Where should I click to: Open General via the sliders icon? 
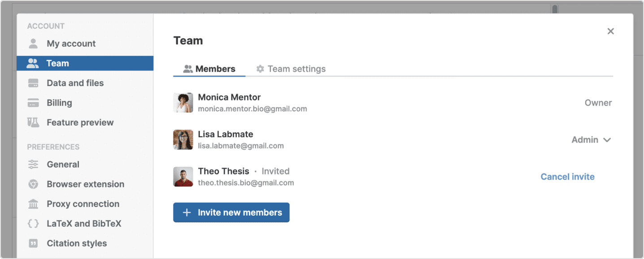[x=33, y=164]
